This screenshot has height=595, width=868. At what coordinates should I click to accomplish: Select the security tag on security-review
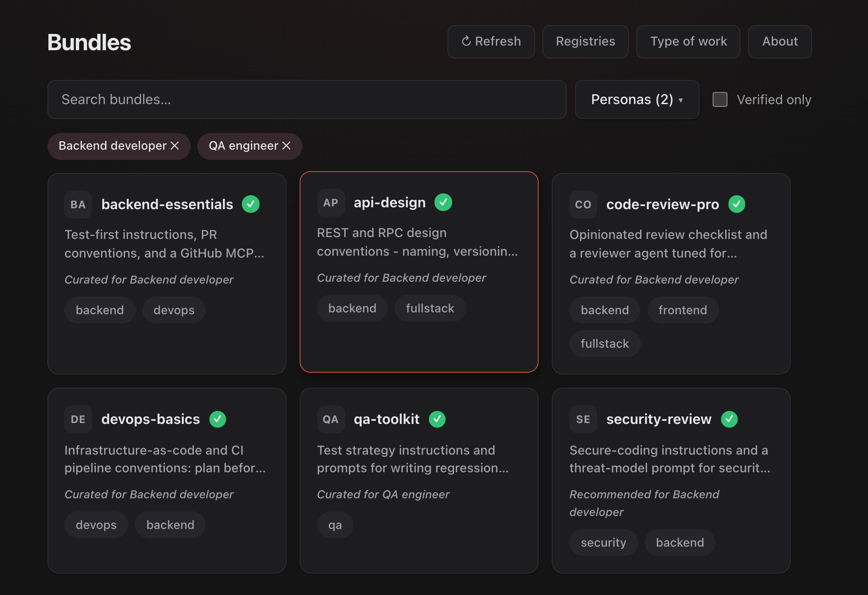603,542
